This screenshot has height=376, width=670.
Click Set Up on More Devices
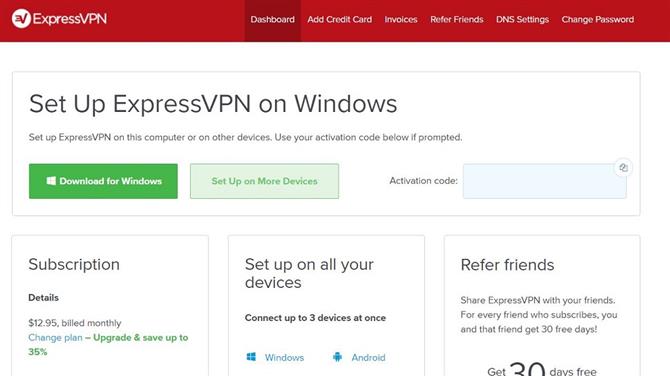[264, 181]
